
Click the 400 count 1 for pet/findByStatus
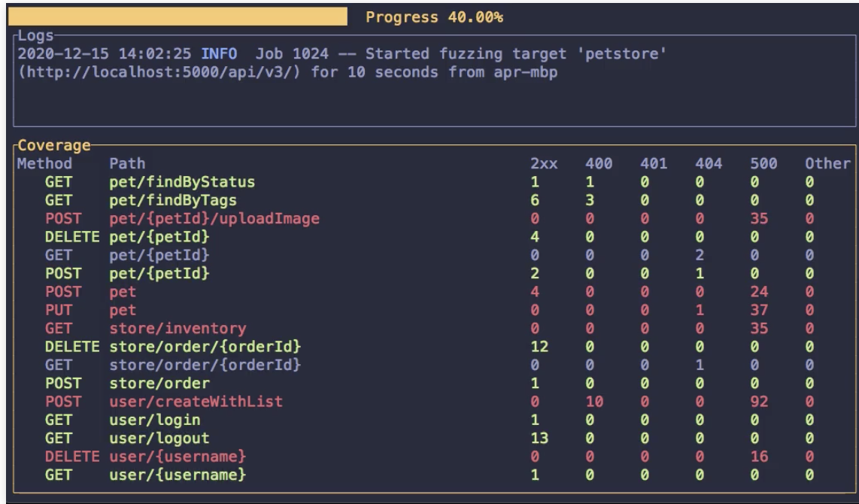(x=590, y=182)
